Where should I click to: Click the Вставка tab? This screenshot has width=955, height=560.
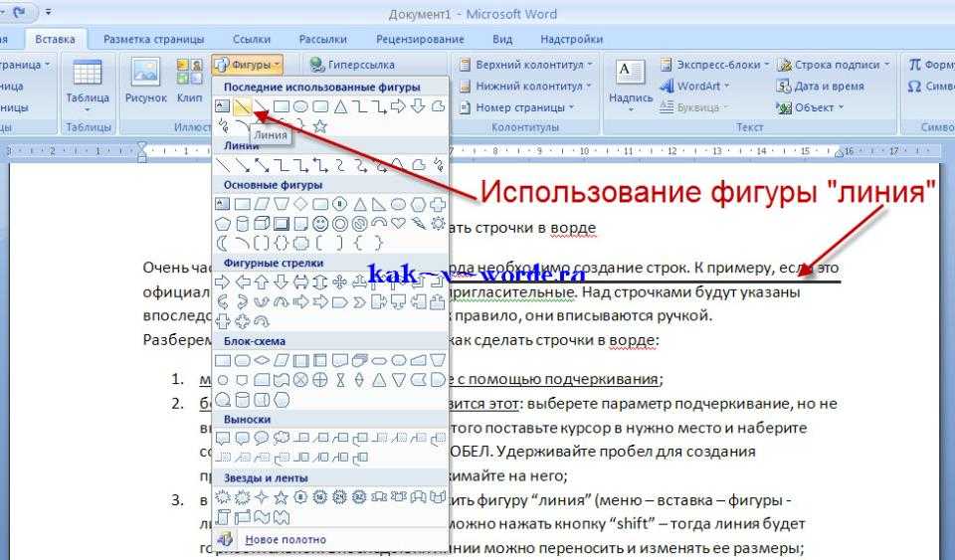(x=55, y=39)
